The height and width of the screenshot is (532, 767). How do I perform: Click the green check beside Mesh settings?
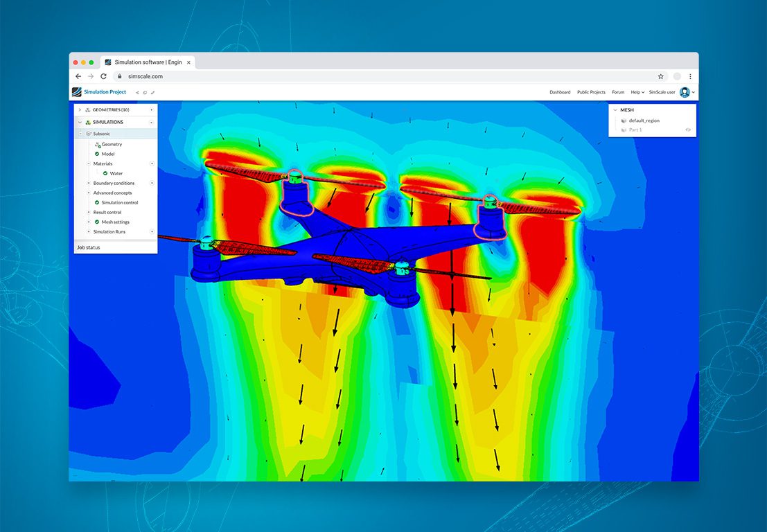tap(97, 222)
